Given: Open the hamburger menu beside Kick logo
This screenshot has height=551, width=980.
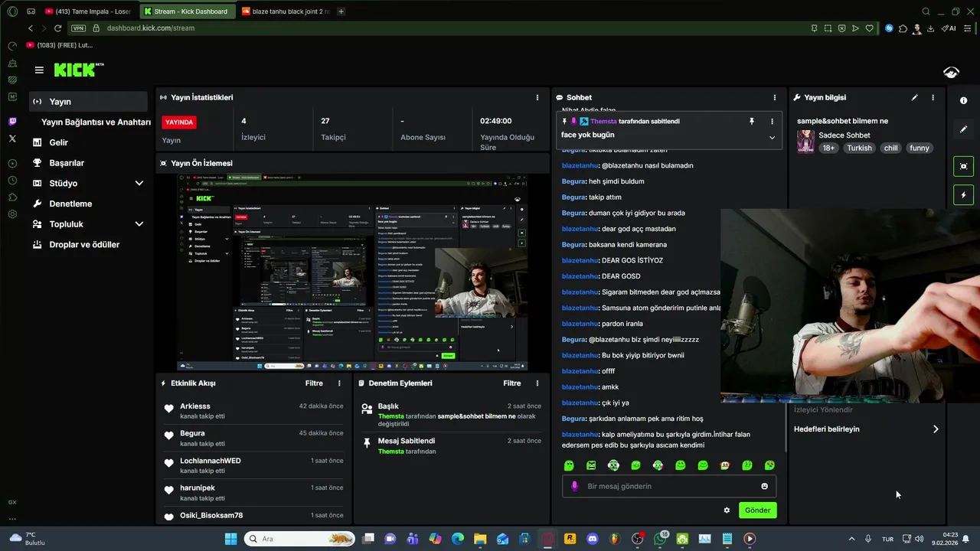Looking at the screenshot, I should click(39, 70).
